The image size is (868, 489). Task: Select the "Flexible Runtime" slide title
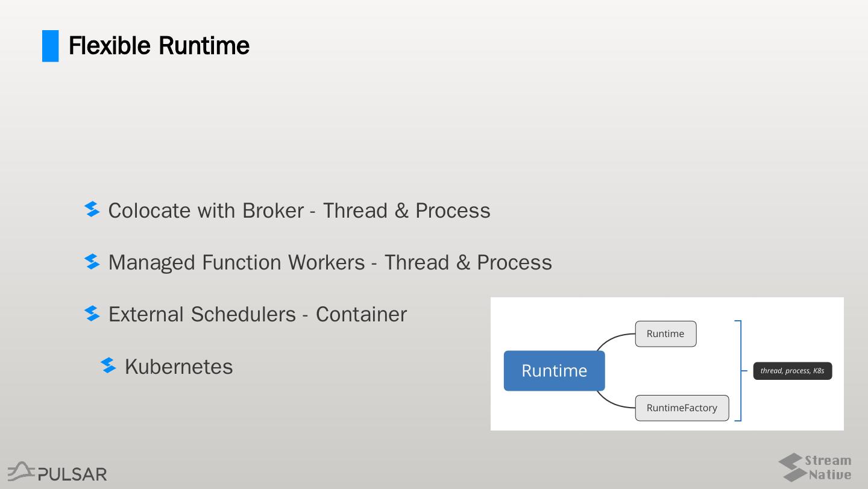159,46
